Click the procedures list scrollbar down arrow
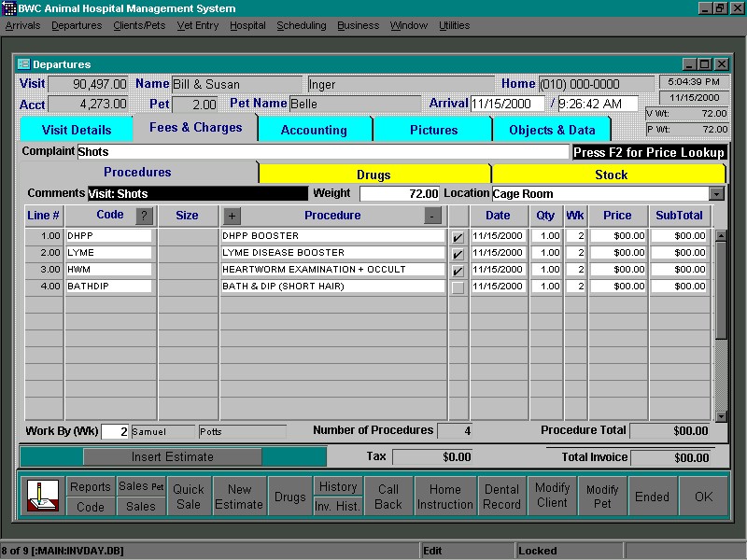Image resolution: width=747 pixels, height=560 pixels. point(721,416)
